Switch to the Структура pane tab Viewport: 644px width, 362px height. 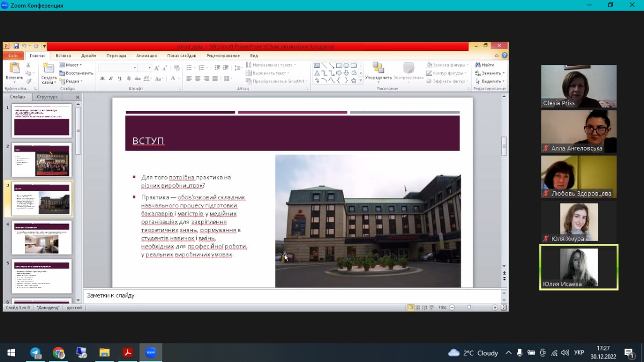pos(47,97)
